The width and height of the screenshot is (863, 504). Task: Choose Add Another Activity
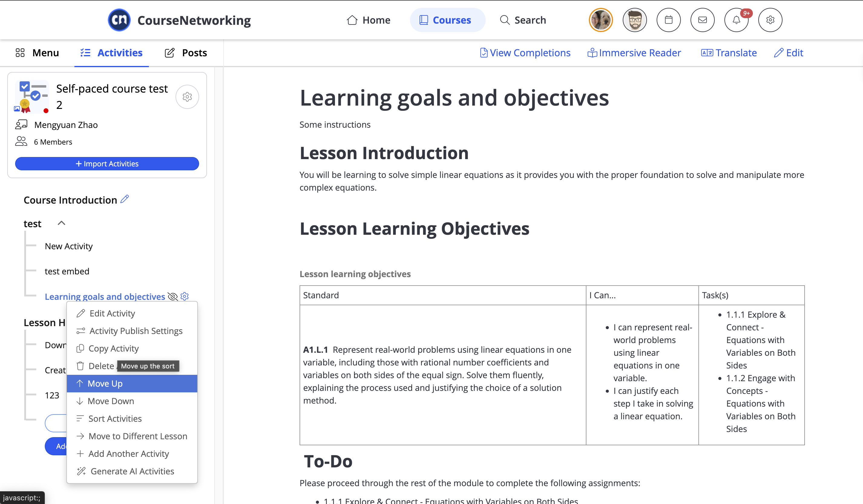132,454
